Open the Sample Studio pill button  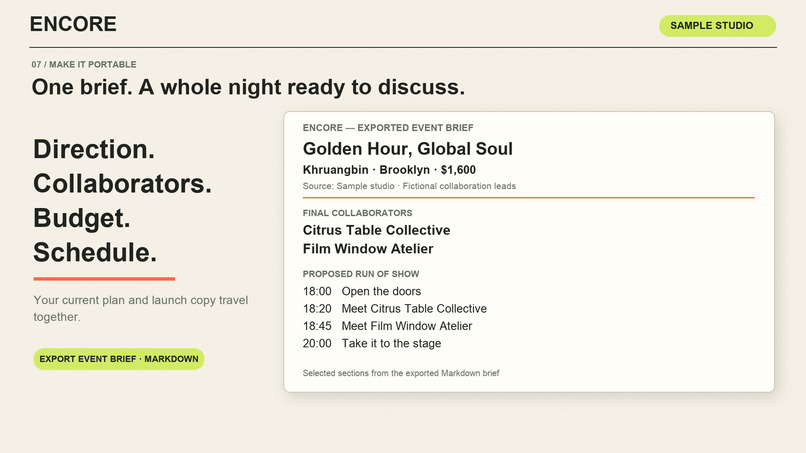click(x=717, y=26)
